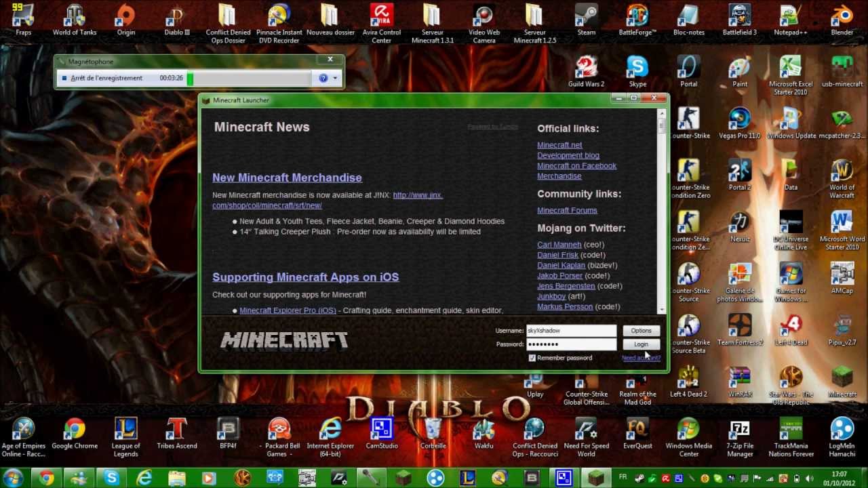Launch Portal desktop shortcut
Screen dimensions: 868x488
click(x=689, y=71)
